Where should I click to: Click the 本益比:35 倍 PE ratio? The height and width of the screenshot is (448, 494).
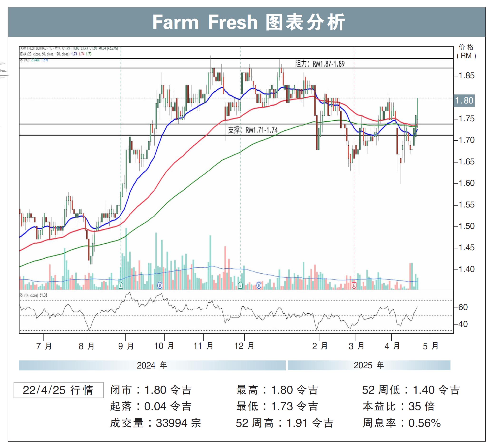[399, 406]
